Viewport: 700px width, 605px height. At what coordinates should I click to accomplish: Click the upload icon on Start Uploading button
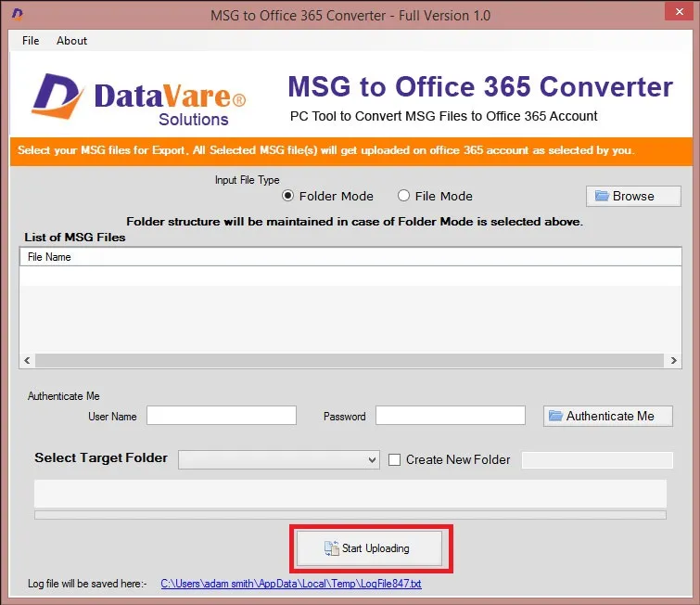pyautogui.click(x=332, y=548)
